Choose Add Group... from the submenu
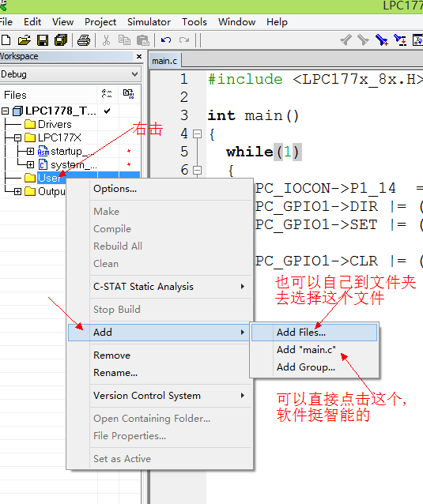Image resolution: width=423 pixels, height=504 pixels. pos(314,367)
